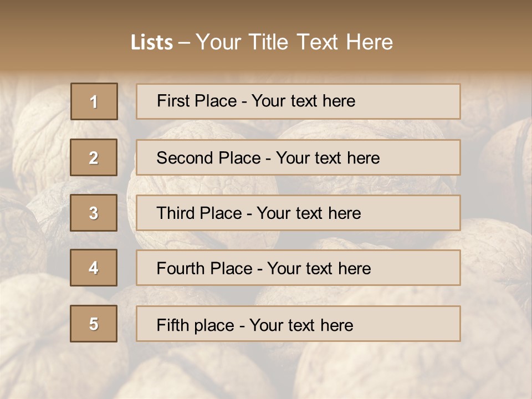Click empty right end of First Place box

tap(421, 101)
